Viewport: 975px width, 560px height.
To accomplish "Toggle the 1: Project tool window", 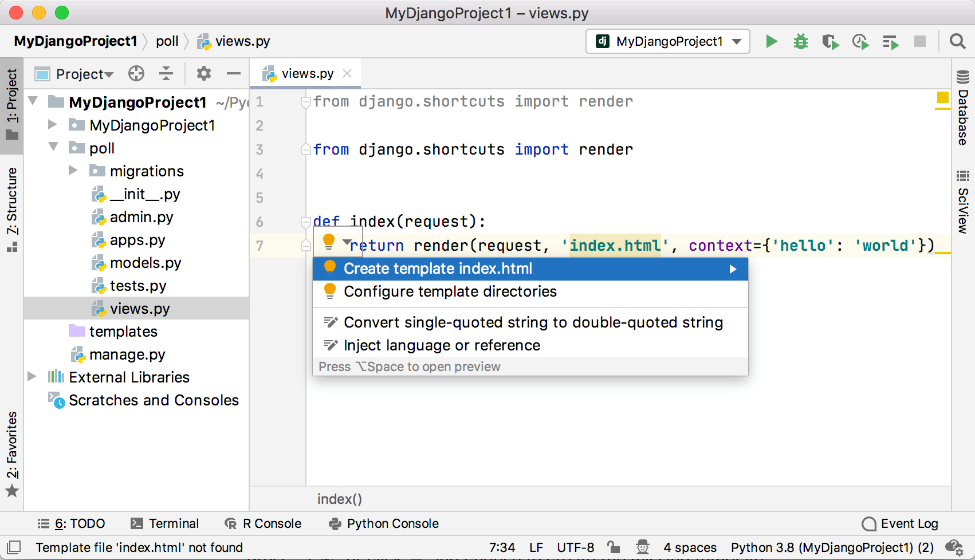I will coord(11,104).
